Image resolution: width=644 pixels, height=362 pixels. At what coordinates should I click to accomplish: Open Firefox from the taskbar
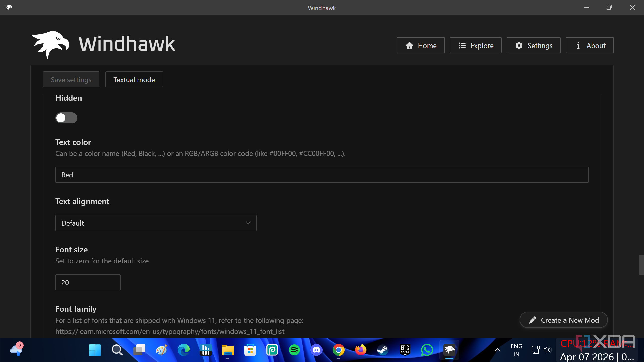pyautogui.click(x=360, y=350)
